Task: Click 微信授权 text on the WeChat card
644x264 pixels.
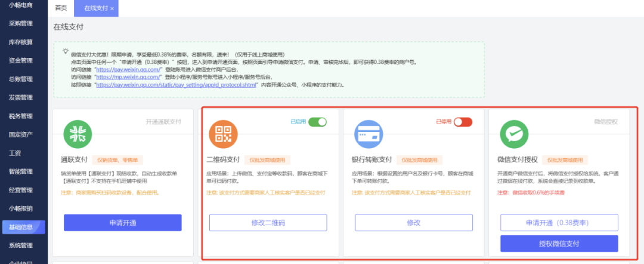Action: pos(606,122)
